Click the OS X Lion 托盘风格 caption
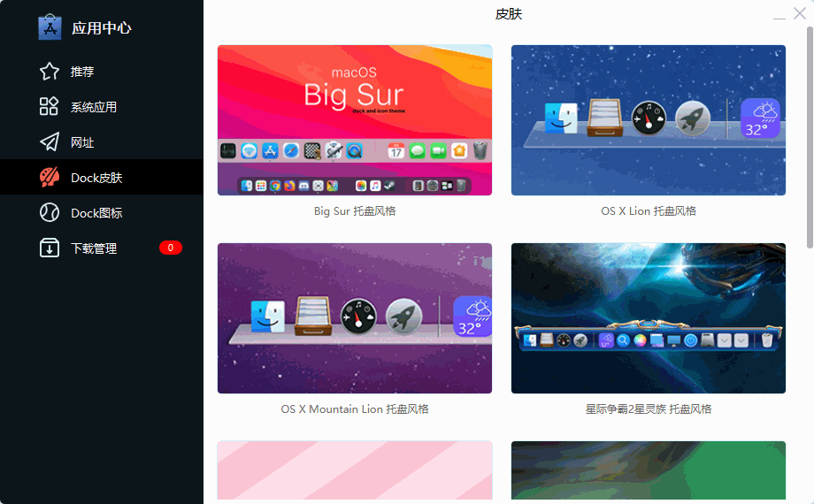The height and width of the screenshot is (504, 814). click(x=649, y=211)
